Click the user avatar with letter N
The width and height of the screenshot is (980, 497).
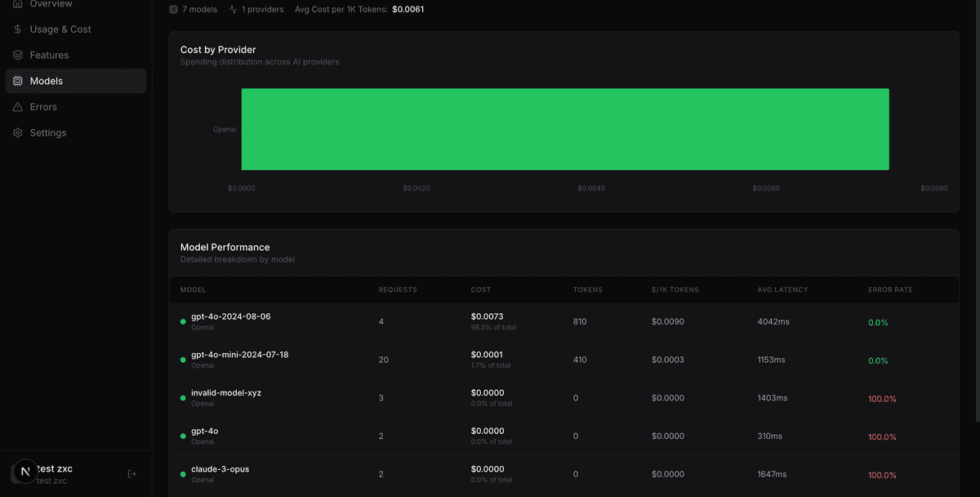[x=25, y=472]
